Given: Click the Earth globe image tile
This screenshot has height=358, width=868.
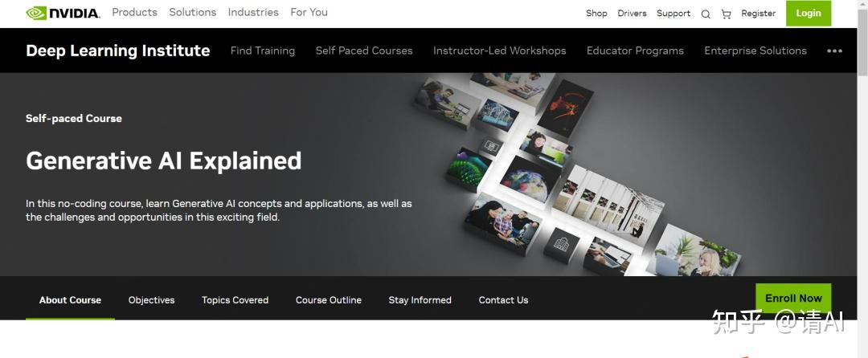Looking at the screenshot, I should [x=530, y=180].
